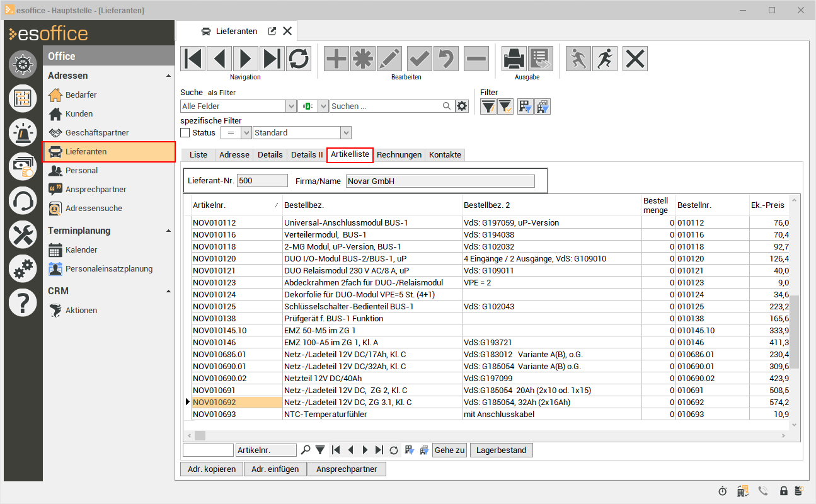816x504 pixels.
Task: Open Geschäftspartner in the sidebar
Action: click(x=108, y=133)
